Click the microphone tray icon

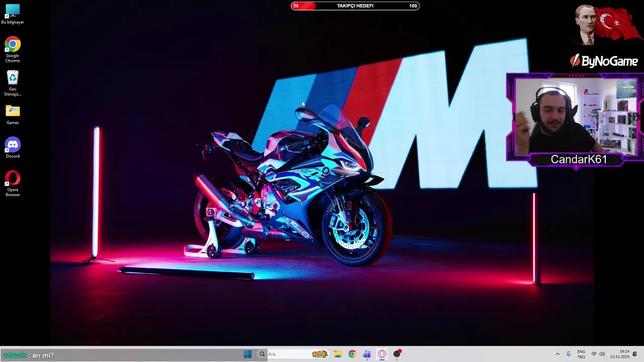pos(569,354)
